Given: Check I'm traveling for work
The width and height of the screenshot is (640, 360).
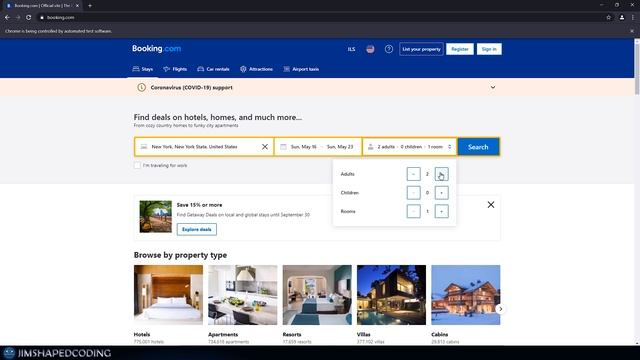Looking at the screenshot, I should [137, 165].
